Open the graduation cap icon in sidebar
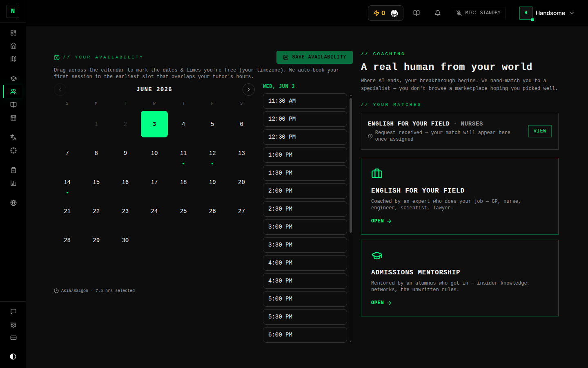588x368 pixels. [x=13, y=79]
